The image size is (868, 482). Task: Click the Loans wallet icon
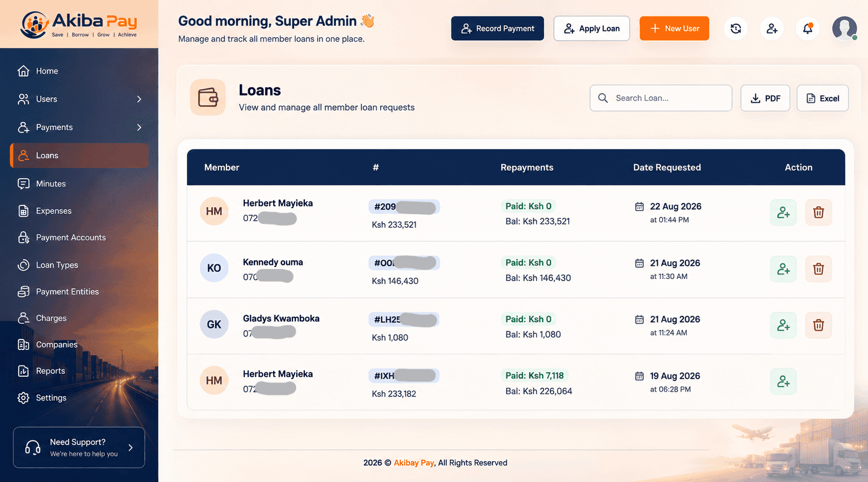(x=208, y=97)
